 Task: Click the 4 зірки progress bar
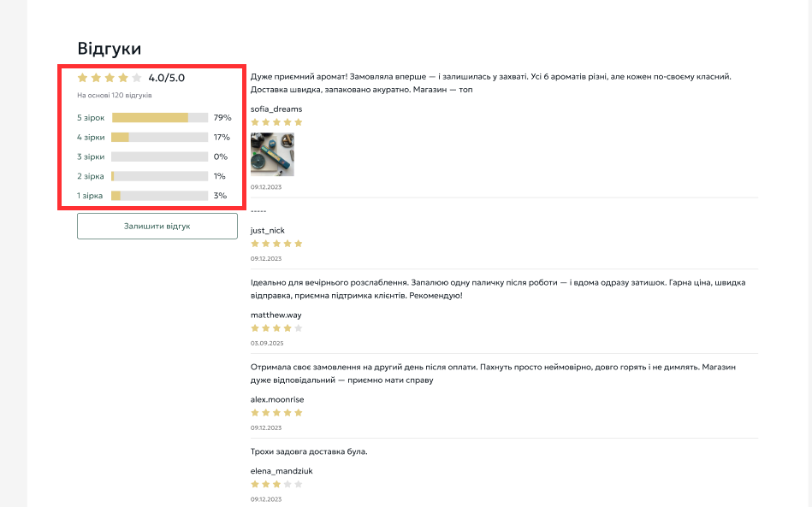160,137
